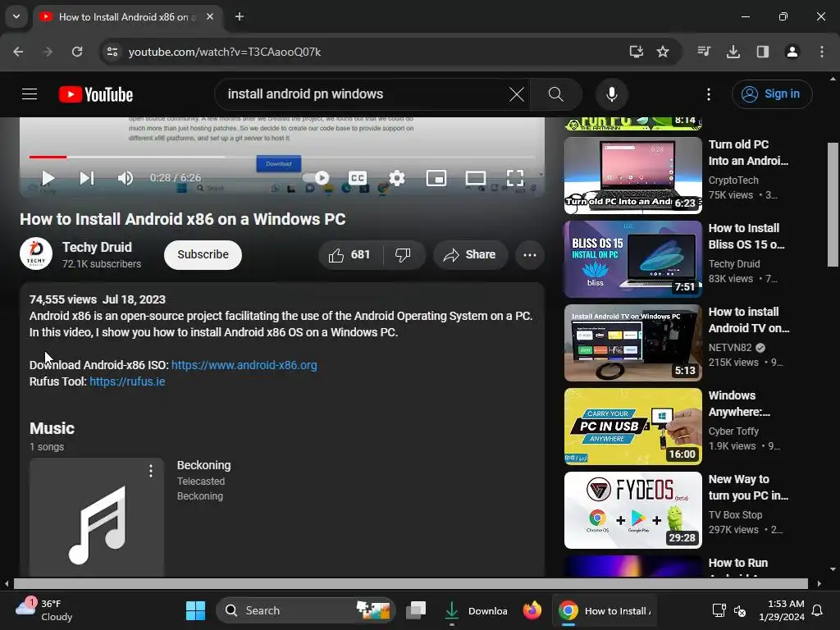The height and width of the screenshot is (630, 840).
Task: Toggle closed captions CC
Action: point(358,178)
